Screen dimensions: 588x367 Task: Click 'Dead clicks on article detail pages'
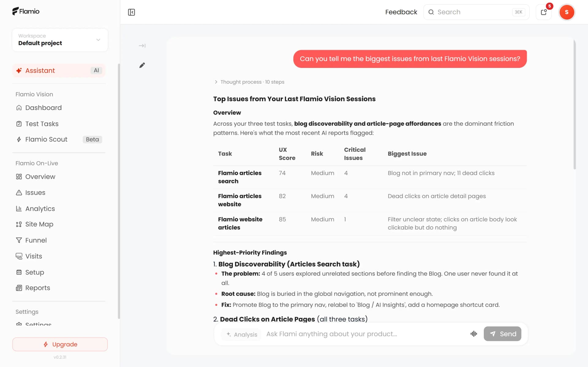click(437, 196)
